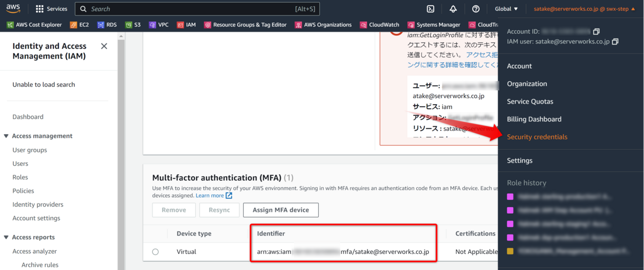Select the Virtual MFA device radio button

(x=156, y=251)
